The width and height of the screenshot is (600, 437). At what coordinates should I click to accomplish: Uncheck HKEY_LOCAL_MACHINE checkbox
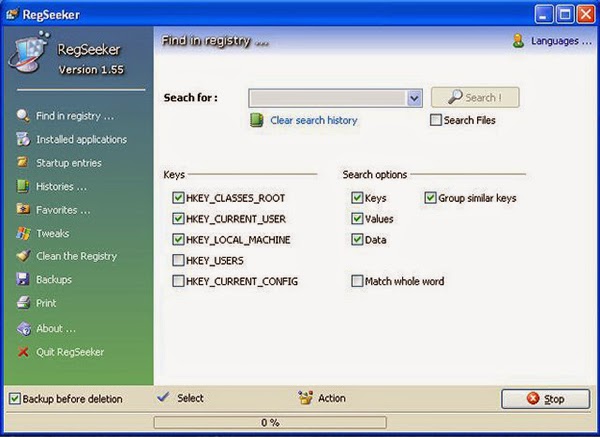178,240
